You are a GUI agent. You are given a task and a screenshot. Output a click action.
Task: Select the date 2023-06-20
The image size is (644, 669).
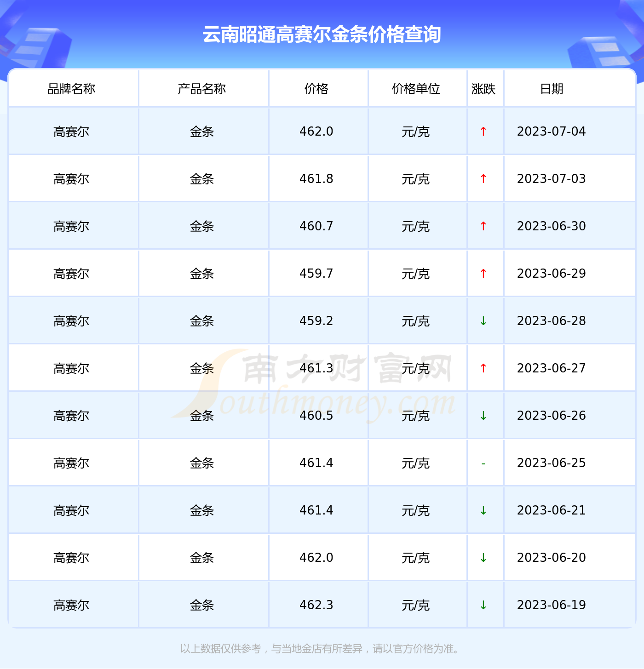(x=552, y=558)
